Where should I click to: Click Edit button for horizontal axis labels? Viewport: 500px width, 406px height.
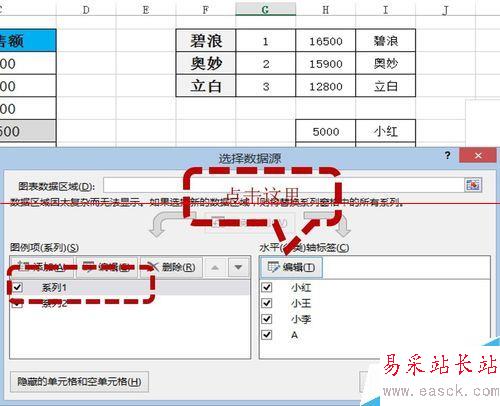291,267
